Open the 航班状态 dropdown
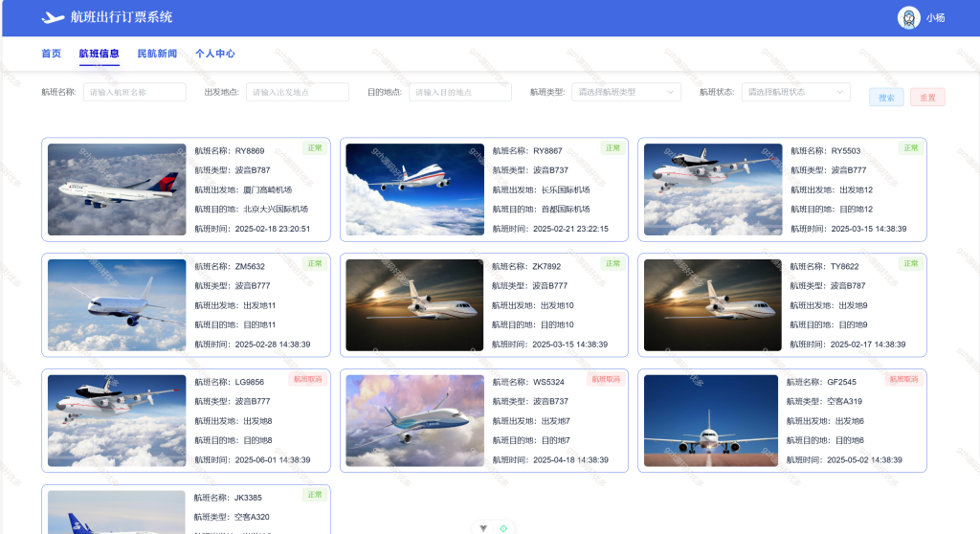 [796, 92]
